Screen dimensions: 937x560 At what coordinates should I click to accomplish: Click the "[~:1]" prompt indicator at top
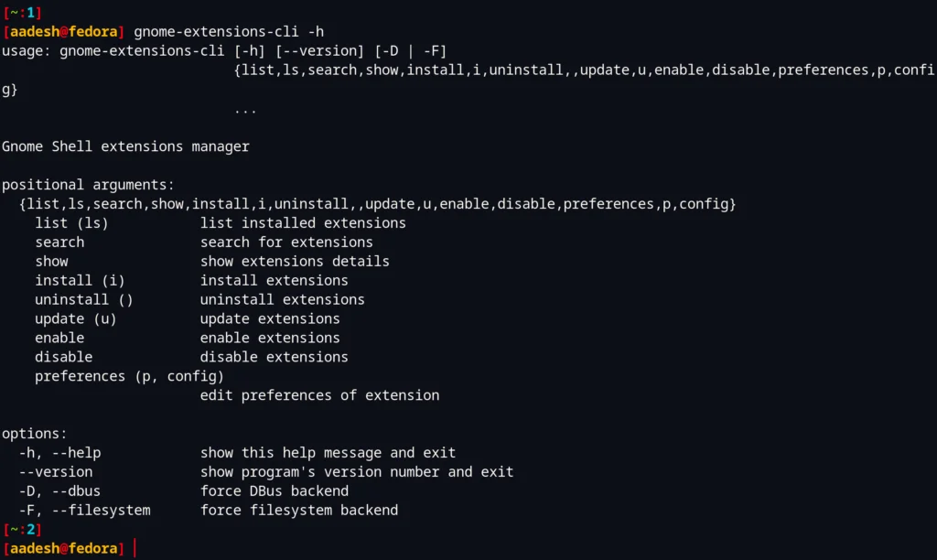tap(22, 13)
